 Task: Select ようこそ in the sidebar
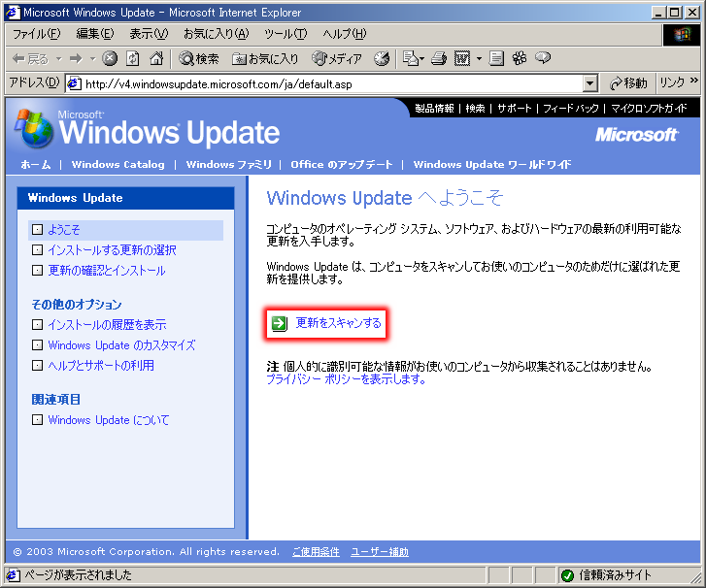click(125, 230)
